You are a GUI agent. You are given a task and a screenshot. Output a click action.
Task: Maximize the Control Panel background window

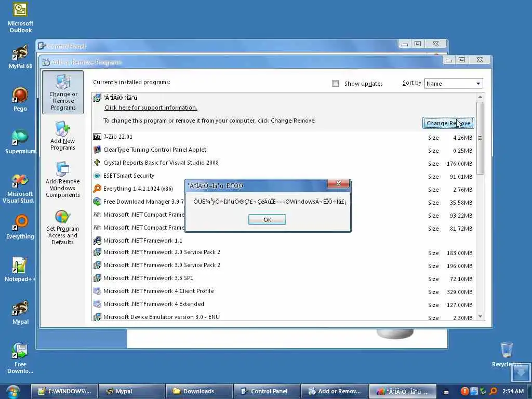pyautogui.click(x=418, y=44)
